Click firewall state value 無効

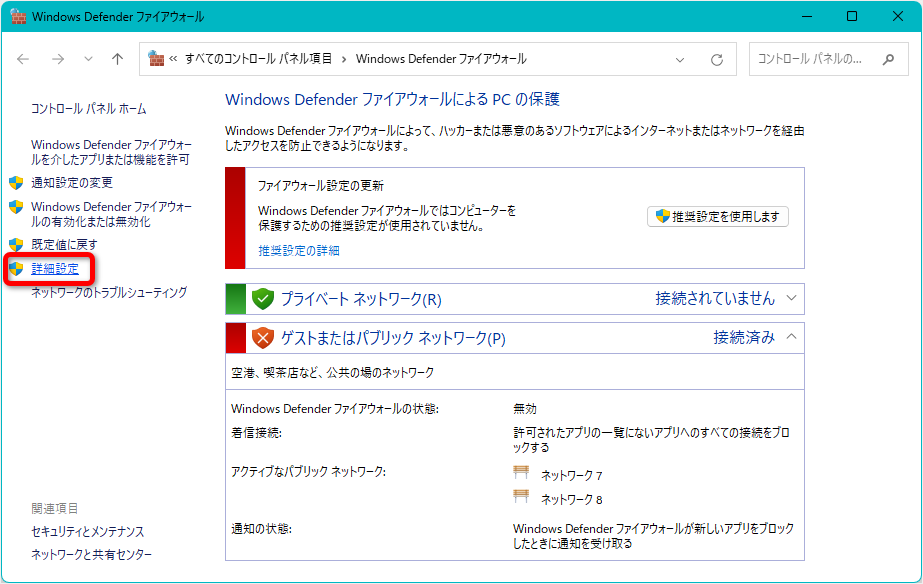click(x=525, y=409)
